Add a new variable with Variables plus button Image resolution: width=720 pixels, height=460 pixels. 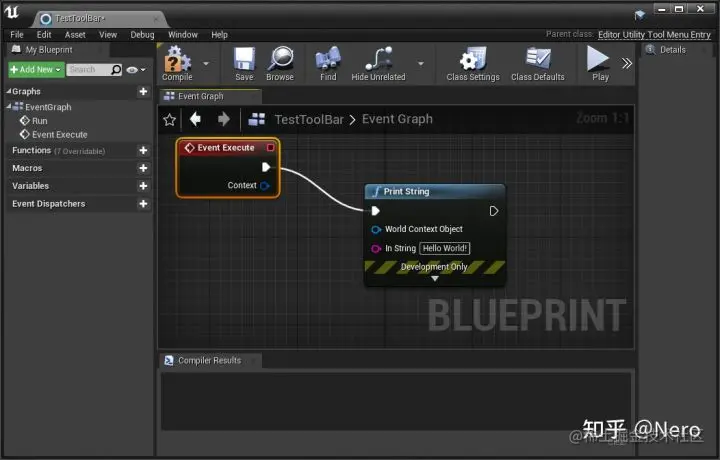point(143,186)
